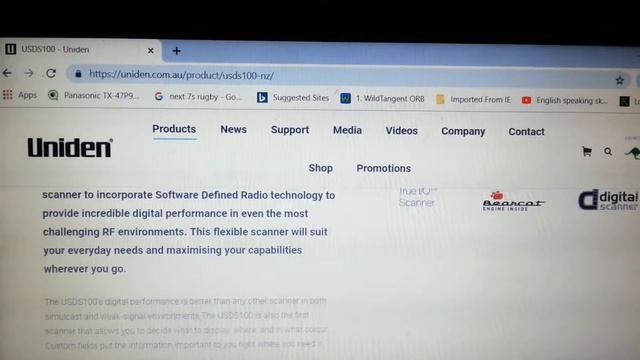Open the Company menu item
This screenshot has height=360, width=640.
463,131
